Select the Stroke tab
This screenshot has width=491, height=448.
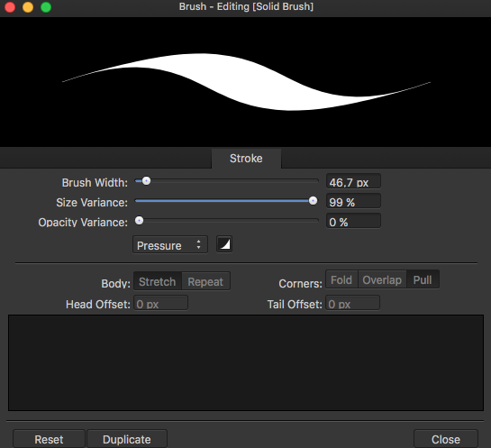click(246, 159)
